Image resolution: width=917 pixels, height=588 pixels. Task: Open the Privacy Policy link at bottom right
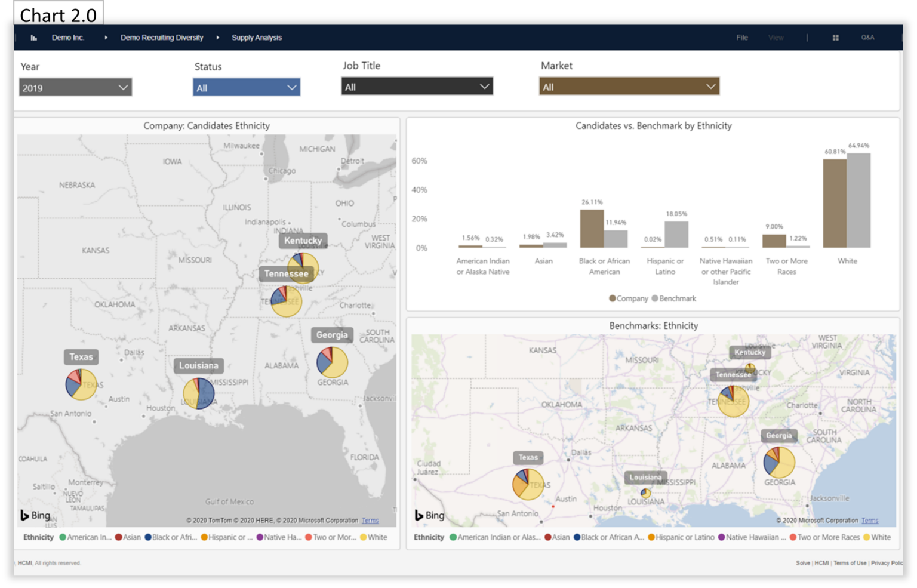(x=887, y=562)
